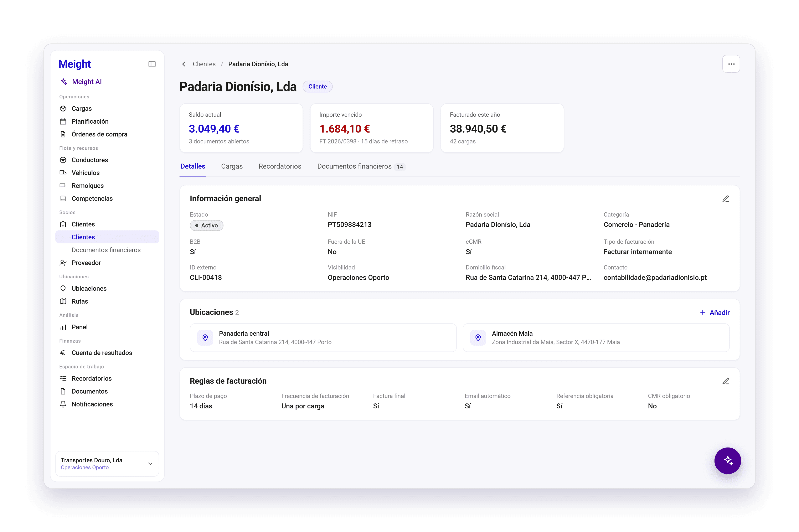799x532 pixels.
Task: Collapse the sidebar panel icon
Action: [152, 64]
